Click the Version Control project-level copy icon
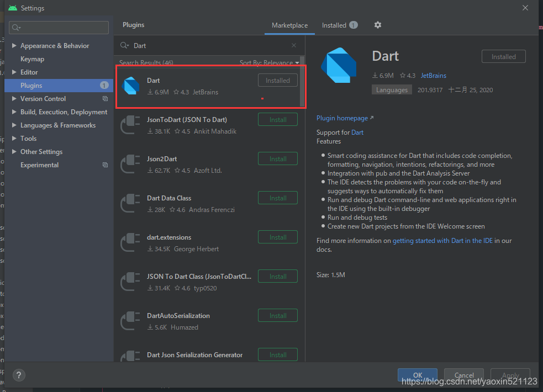 [x=106, y=99]
